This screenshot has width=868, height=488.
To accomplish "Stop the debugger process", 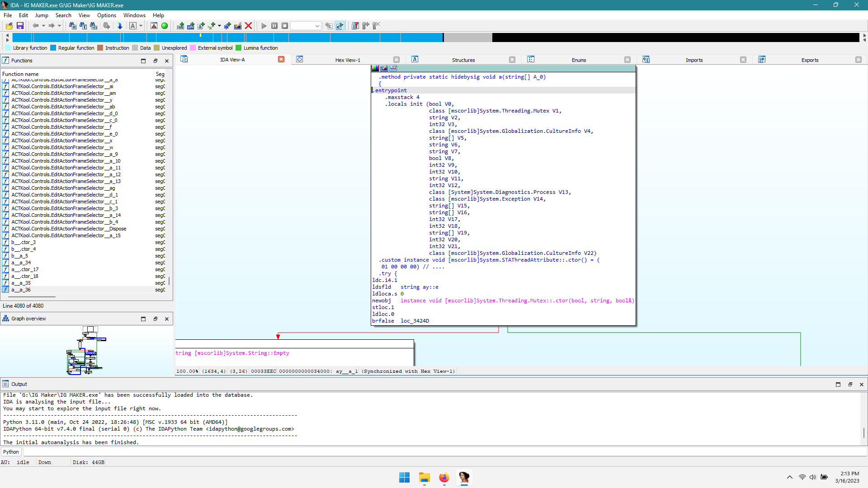I will pyautogui.click(x=285, y=26).
